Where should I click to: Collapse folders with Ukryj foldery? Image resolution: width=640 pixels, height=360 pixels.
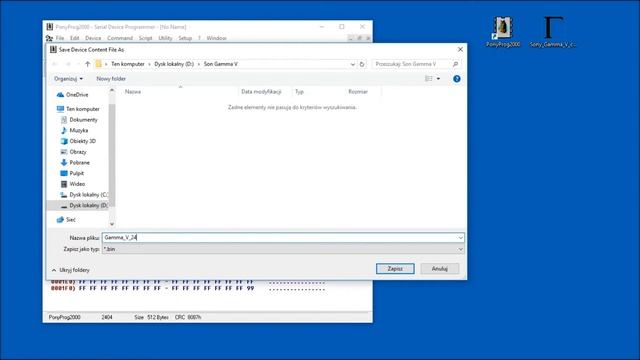(x=71, y=270)
